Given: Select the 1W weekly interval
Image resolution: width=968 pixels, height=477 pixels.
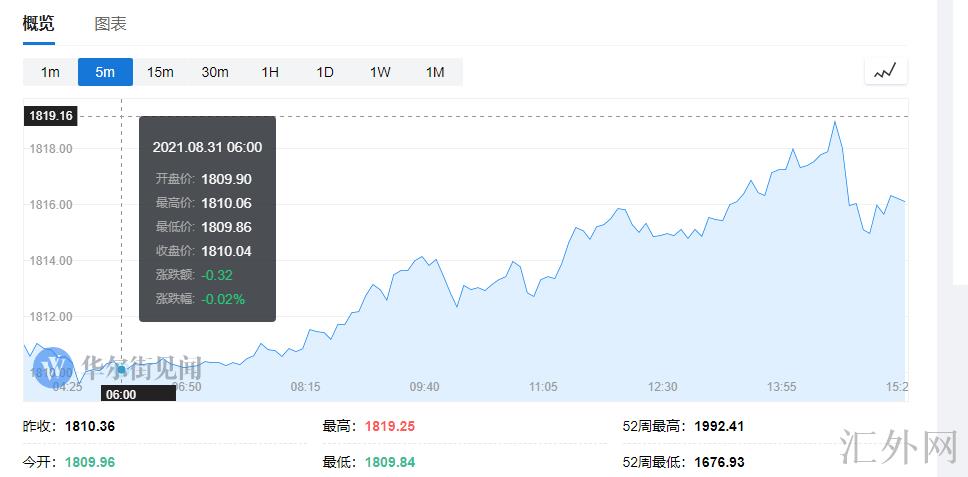Looking at the screenshot, I should pos(380,72).
